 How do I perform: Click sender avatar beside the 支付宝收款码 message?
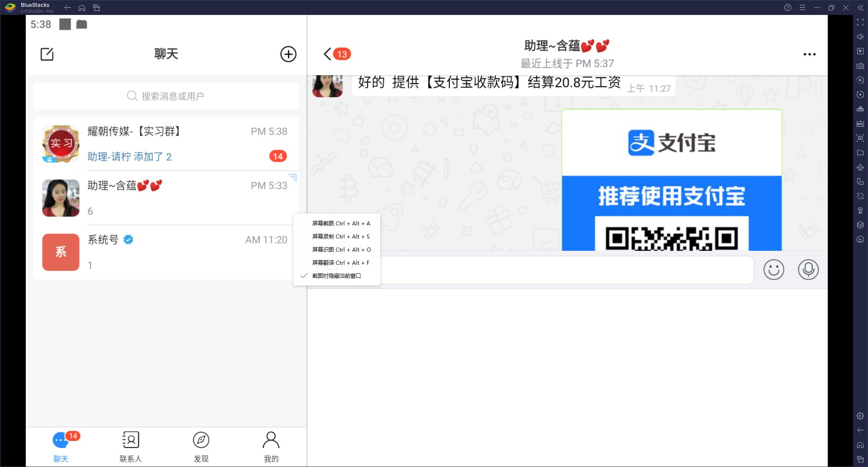coord(327,86)
